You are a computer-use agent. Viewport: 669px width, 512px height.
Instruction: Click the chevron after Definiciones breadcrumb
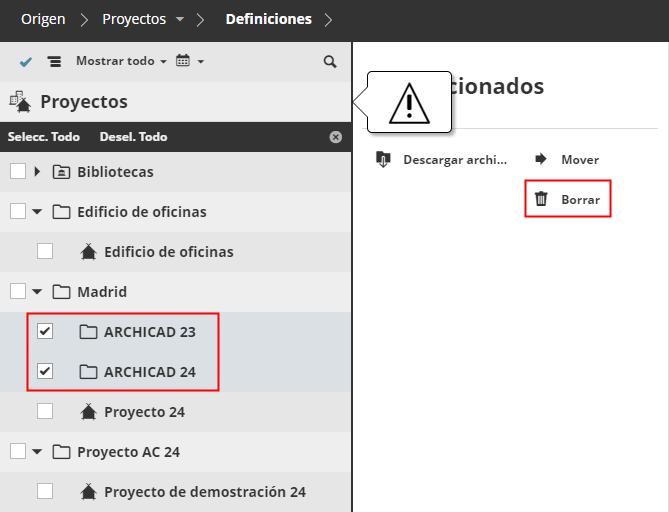pos(328,20)
